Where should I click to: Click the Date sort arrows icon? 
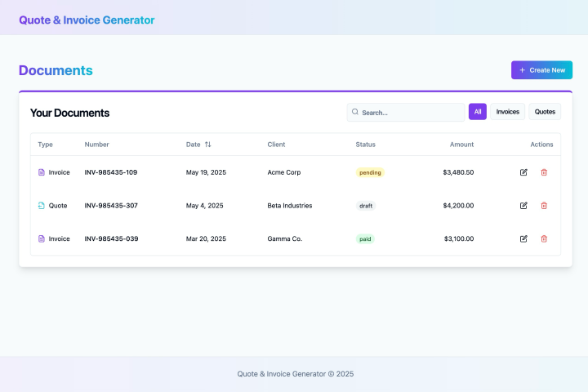207,145
